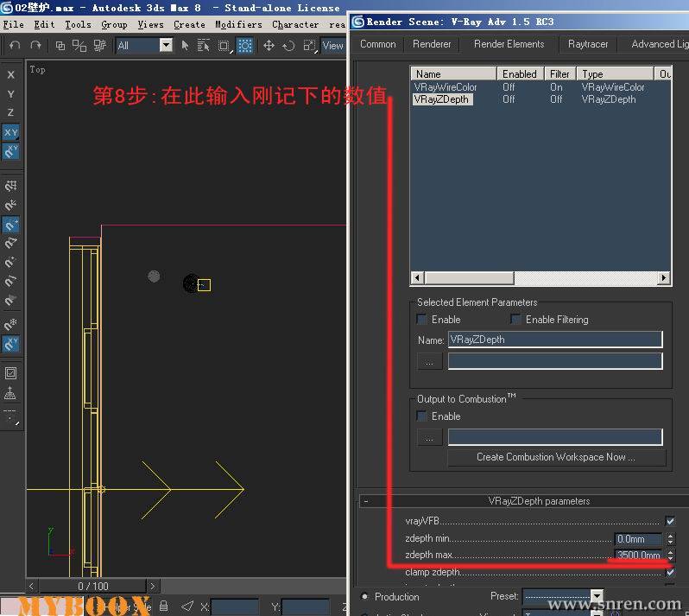Sort elements by Type column header
The height and width of the screenshot is (616, 689).
tap(615, 73)
